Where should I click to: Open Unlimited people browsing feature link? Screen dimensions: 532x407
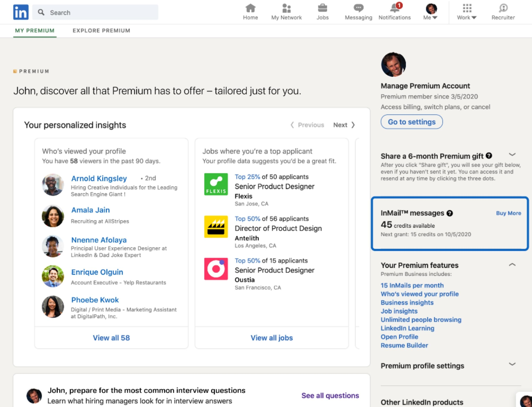pyautogui.click(x=421, y=320)
